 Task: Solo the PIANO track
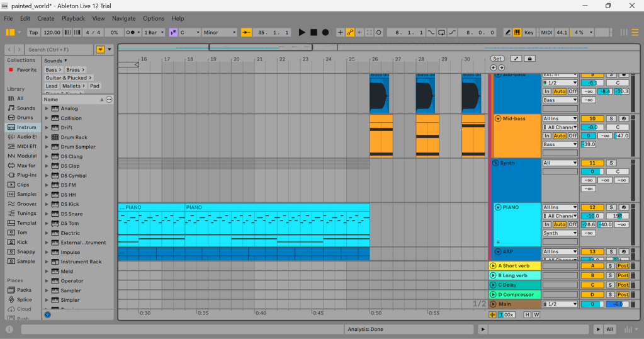[610, 207]
